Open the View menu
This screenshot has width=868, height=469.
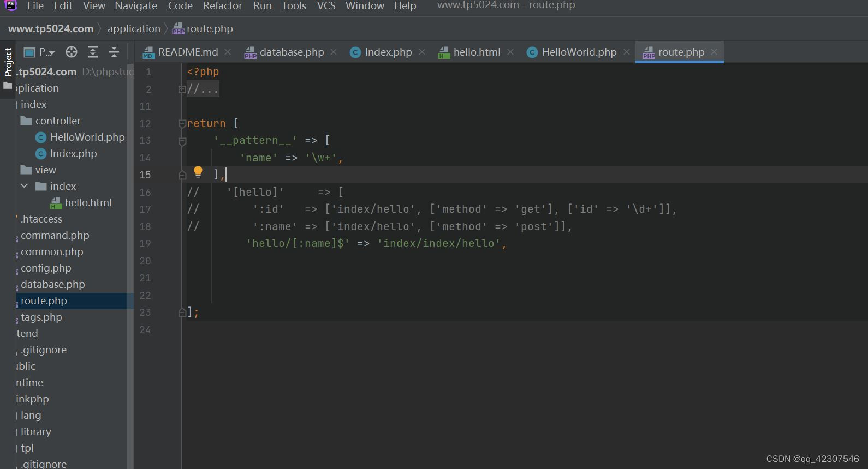tap(94, 6)
